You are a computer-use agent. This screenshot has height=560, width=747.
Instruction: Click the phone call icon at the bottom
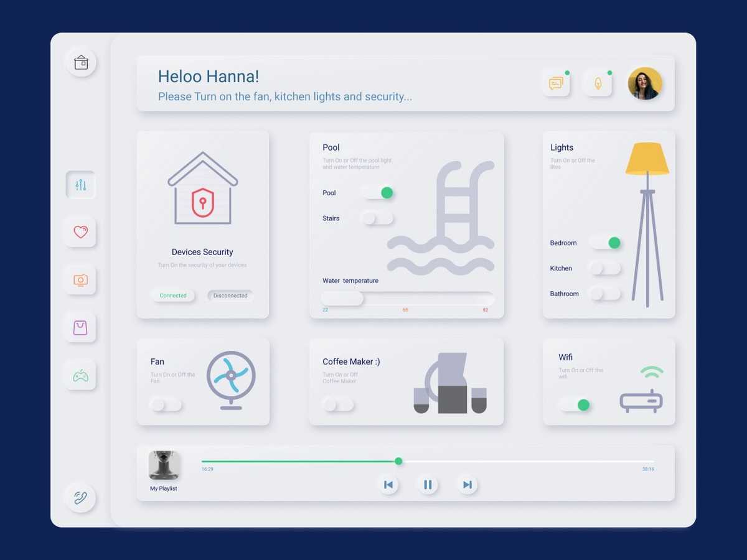80,498
